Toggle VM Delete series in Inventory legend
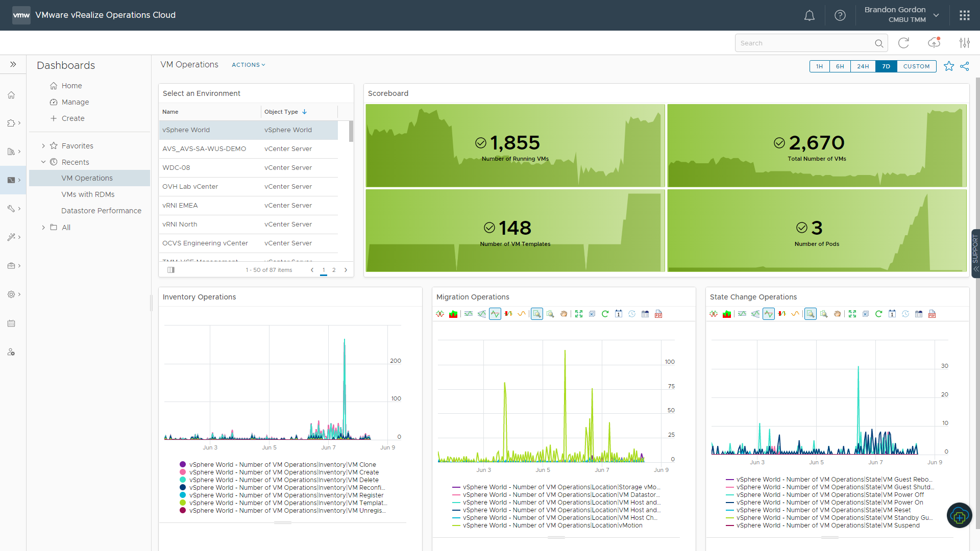Screen dimensions: 980x551 pos(283,480)
